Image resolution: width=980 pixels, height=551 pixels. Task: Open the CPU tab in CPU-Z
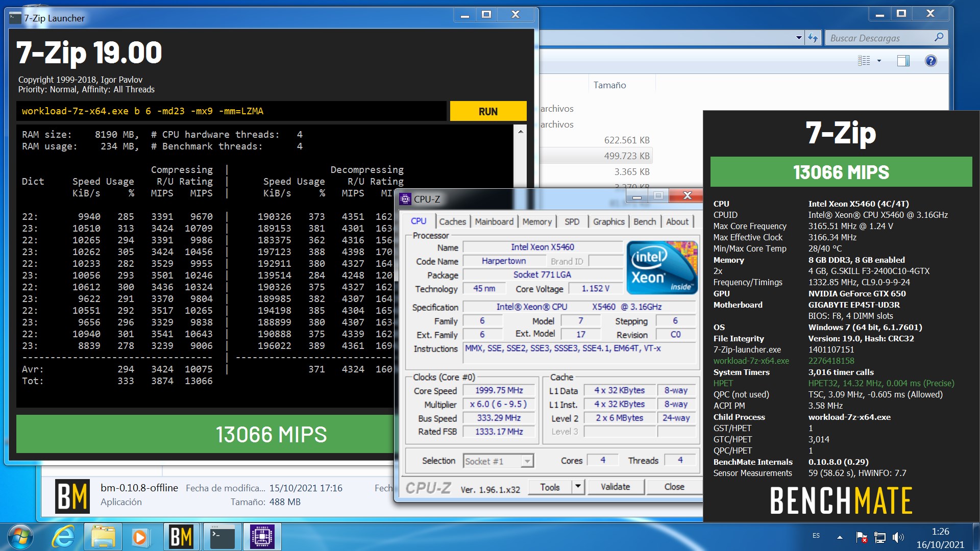[x=419, y=221]
